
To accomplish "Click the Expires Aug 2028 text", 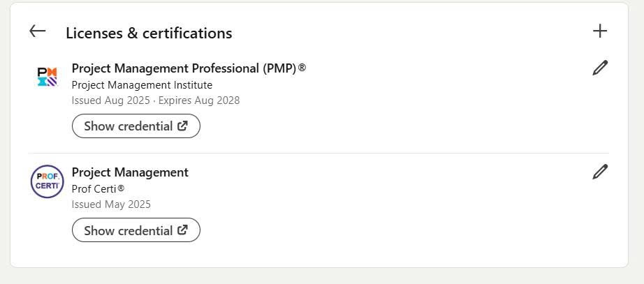I will [199, 100].
